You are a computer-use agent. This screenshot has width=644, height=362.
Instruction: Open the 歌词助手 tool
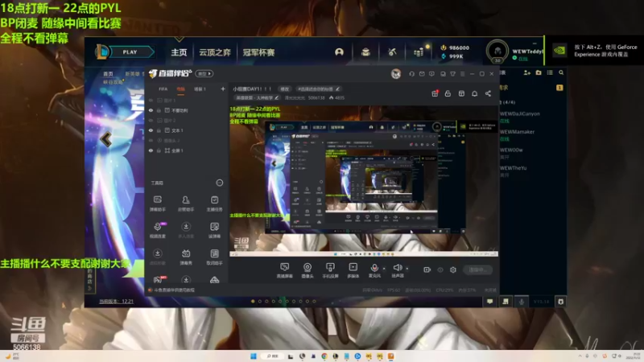coord(214,257)
